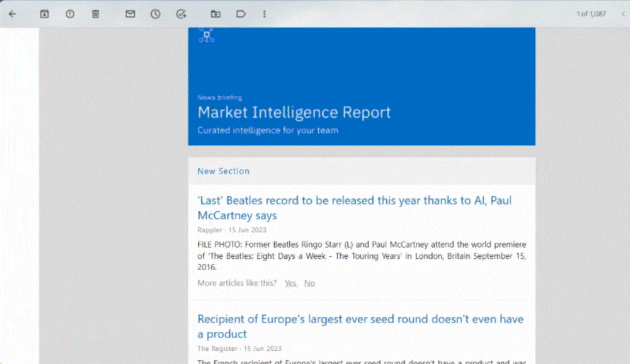Add this email to Tasks
630x364 pixels.
tap(181, 14)
